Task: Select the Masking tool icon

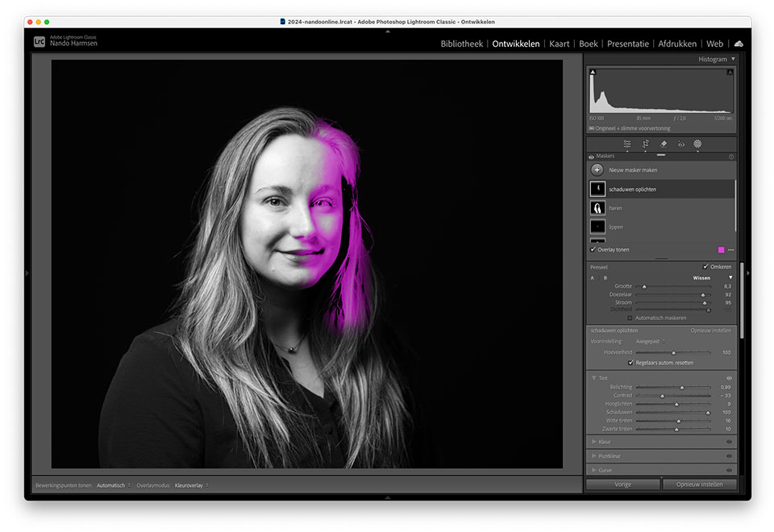Action: 697,144
